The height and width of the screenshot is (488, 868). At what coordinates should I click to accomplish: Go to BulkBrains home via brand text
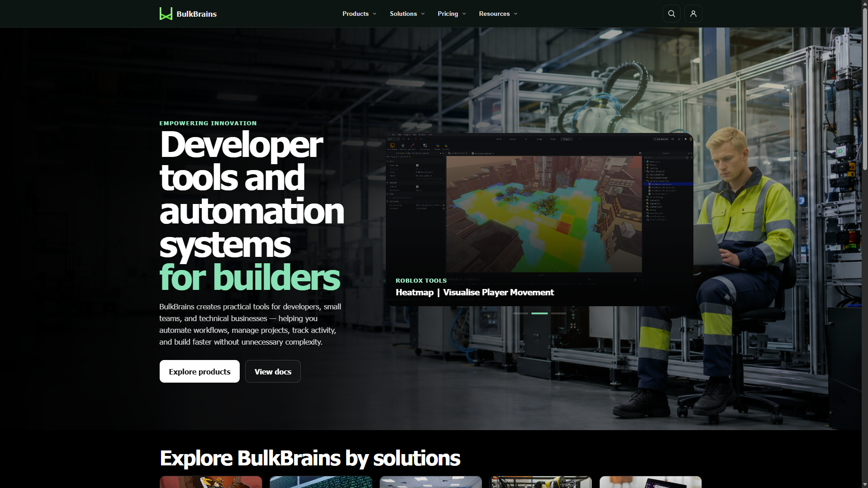coord(196,14)
